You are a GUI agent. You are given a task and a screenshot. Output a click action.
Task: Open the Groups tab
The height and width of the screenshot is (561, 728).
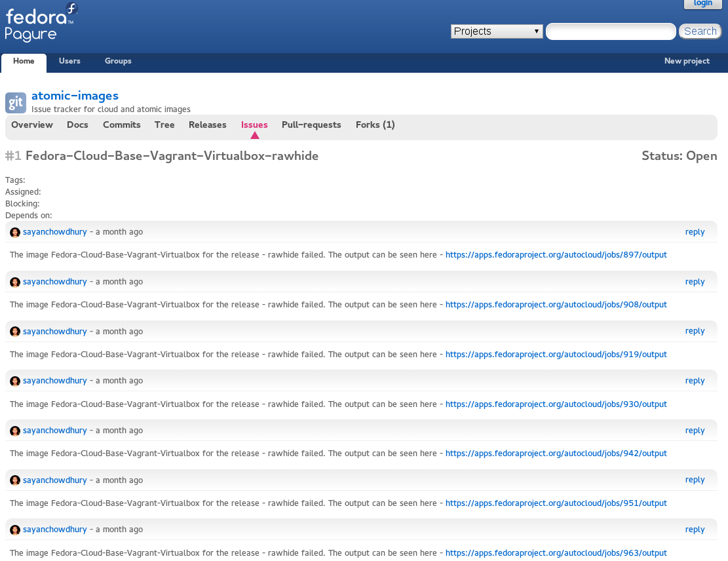click(118, 62)
